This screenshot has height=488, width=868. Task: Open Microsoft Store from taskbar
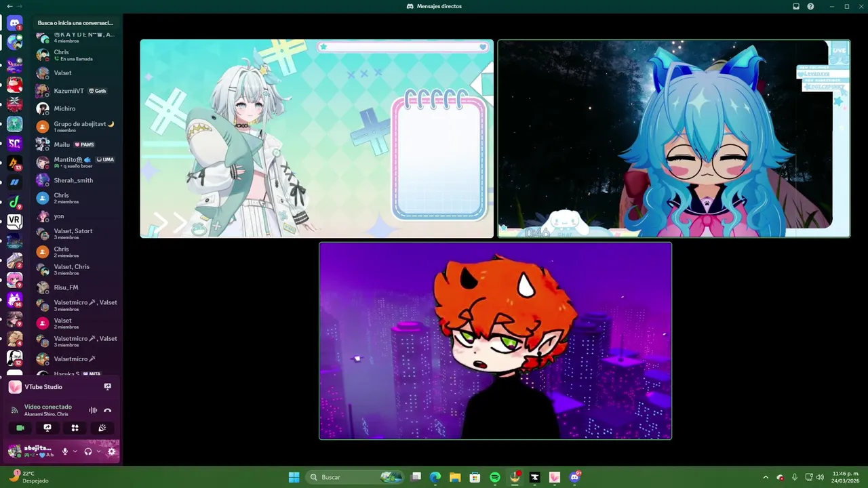[x=475, y=477]
